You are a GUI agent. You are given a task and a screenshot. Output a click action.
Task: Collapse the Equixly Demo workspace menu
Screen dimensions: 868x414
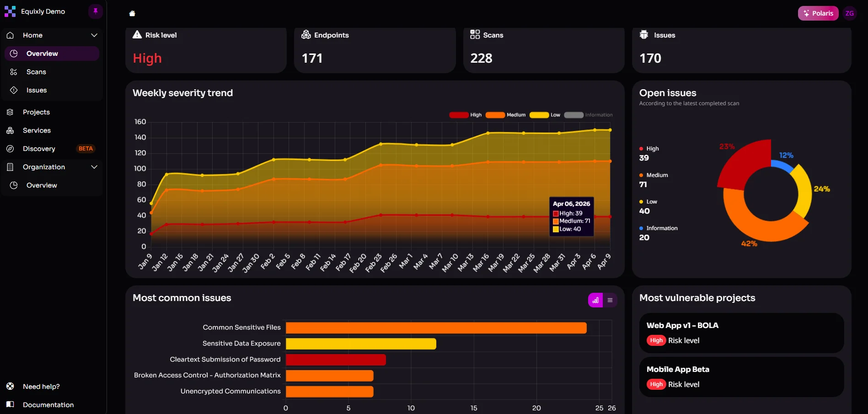coord(43,11)
